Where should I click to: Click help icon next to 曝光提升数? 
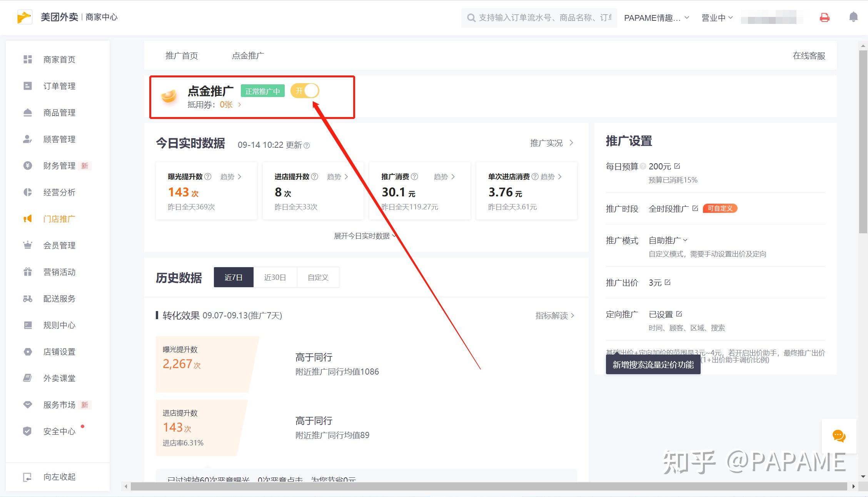pos(208,176)
